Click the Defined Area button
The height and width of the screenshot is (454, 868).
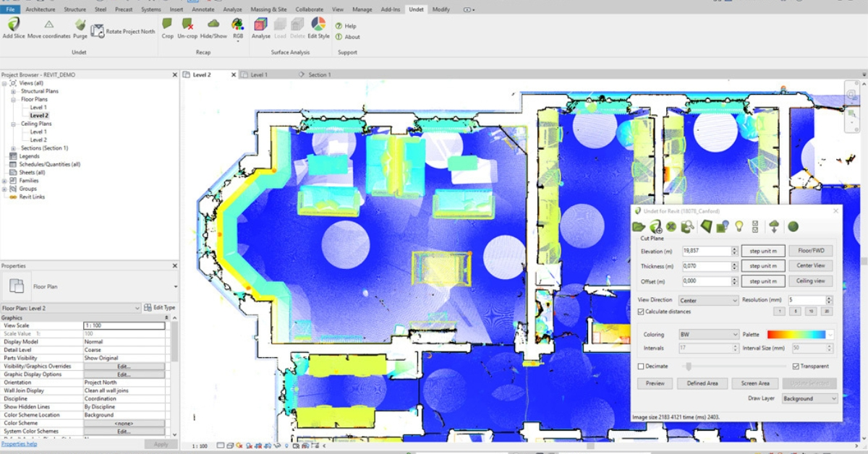click(702, 383)
